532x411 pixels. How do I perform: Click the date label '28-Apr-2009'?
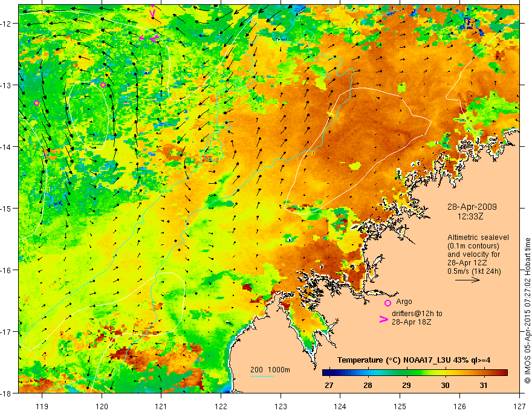click(472, 207)
